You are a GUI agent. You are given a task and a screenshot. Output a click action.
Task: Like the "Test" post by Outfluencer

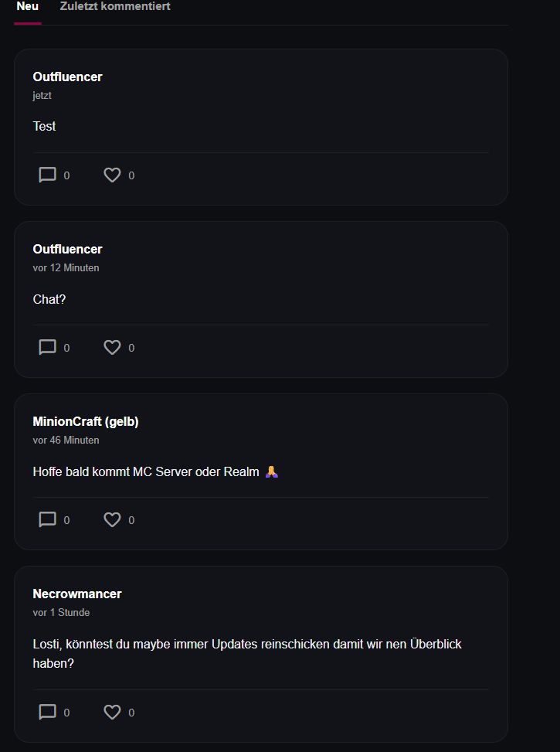(113, 175)
